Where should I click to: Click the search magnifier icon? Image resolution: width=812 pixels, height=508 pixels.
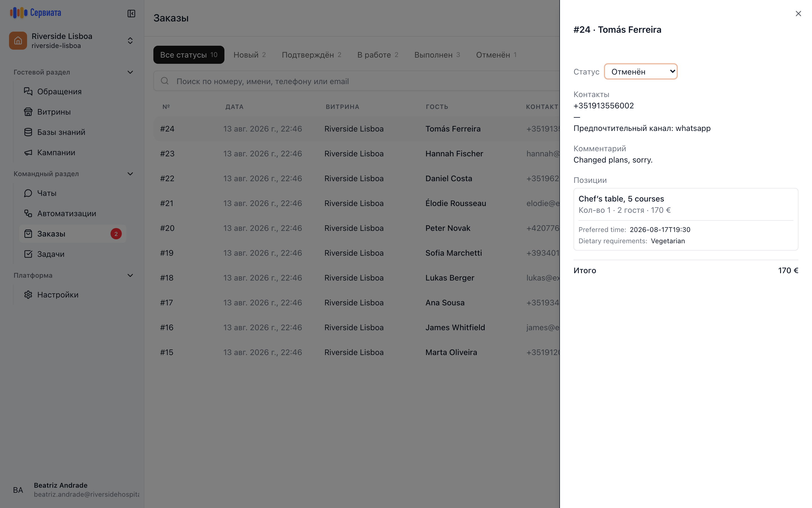(164, 81)
